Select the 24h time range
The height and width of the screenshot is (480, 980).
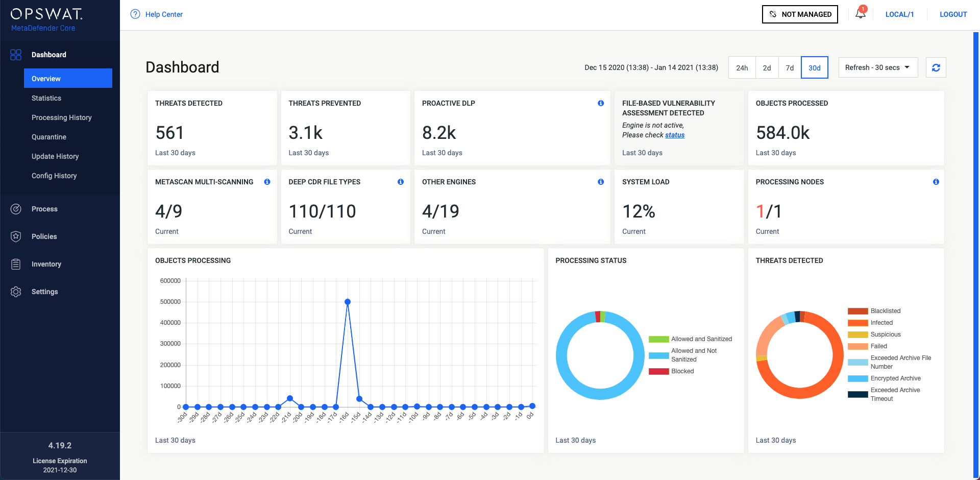tap(742, 67)
